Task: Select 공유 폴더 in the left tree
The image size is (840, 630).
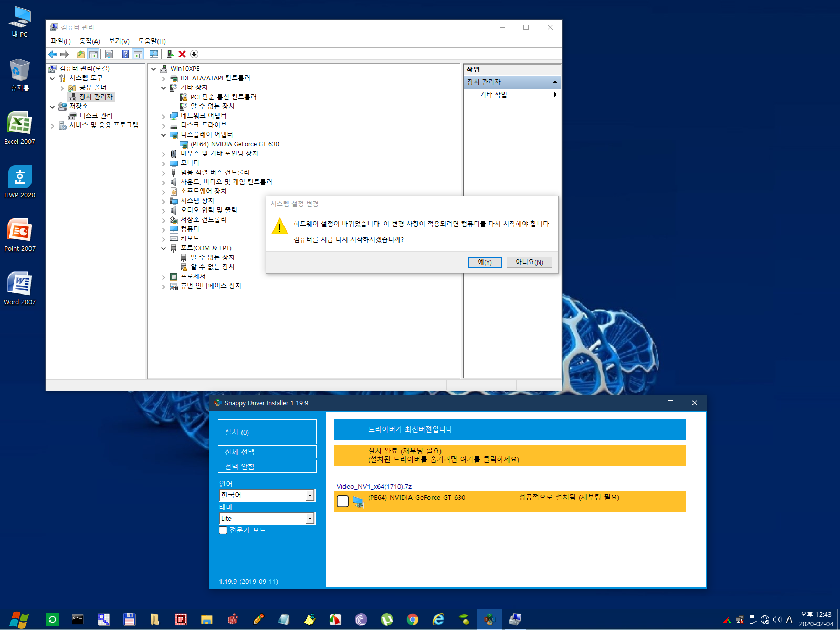Action: click(x=92, y=88)
